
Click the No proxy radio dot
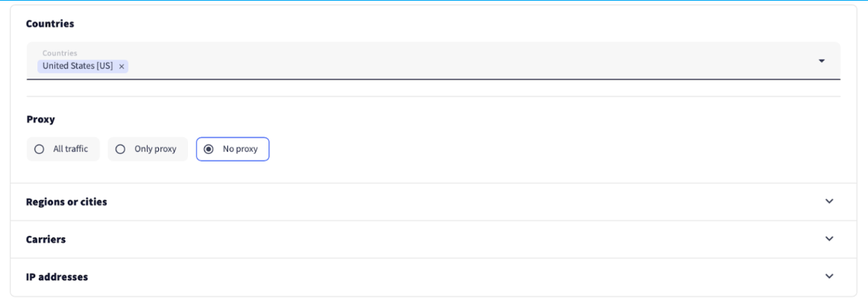click(209, 149)
